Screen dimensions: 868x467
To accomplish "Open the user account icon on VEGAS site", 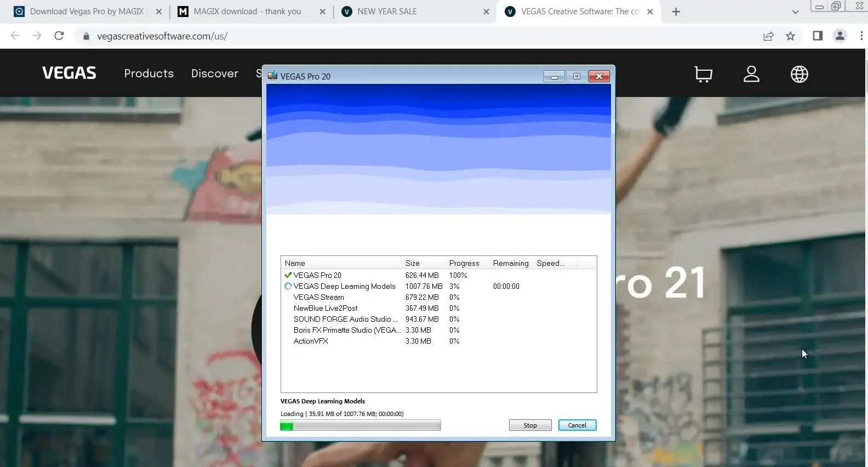I will point(751,74).
